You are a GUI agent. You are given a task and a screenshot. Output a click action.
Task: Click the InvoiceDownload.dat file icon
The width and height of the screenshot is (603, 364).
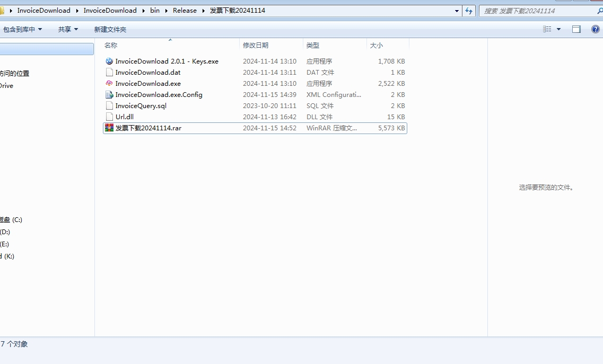tap(109, 73)
